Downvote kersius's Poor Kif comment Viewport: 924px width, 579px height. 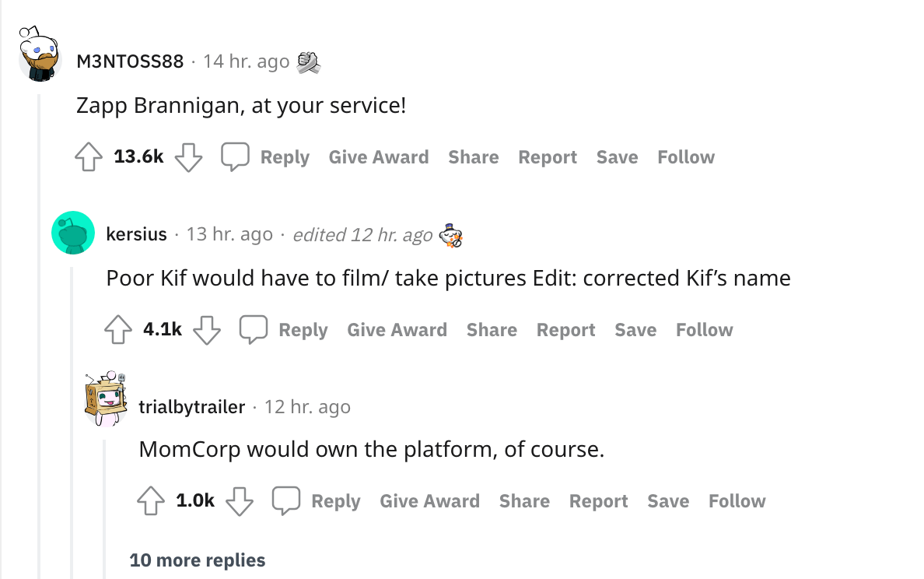tap(207, 330)
